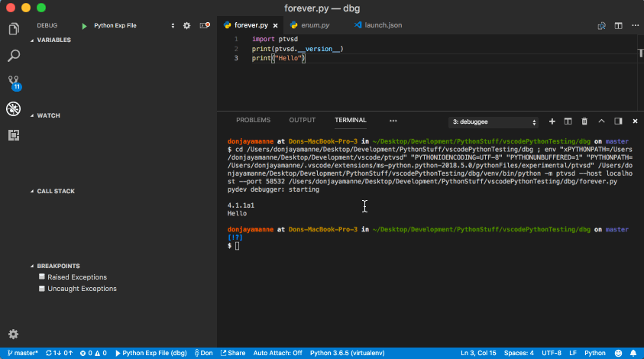Open the OUTPUT panel tab

[x=303, y=121]
